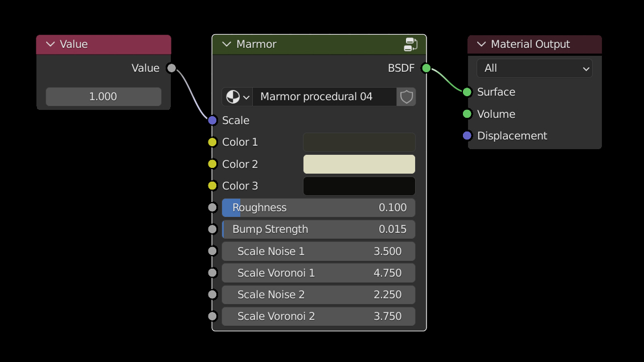This screenshot has height=362, width=644.
Task: Collapse the Material Output node
Action: pyautogui.click(x=482, y=44)
